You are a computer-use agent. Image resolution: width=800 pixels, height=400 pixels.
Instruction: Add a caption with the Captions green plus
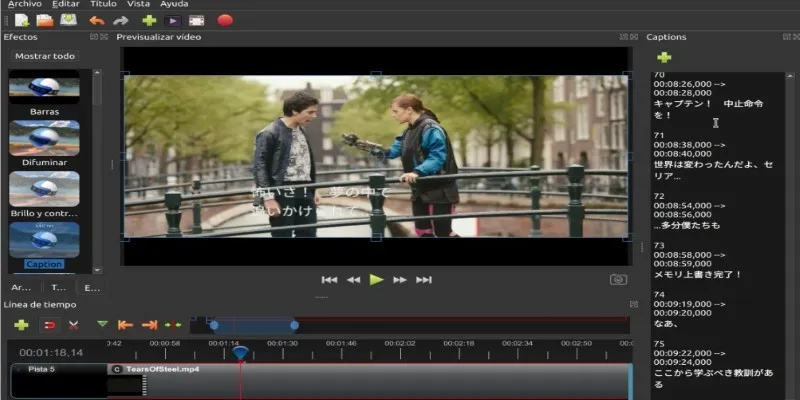point(664,57)
